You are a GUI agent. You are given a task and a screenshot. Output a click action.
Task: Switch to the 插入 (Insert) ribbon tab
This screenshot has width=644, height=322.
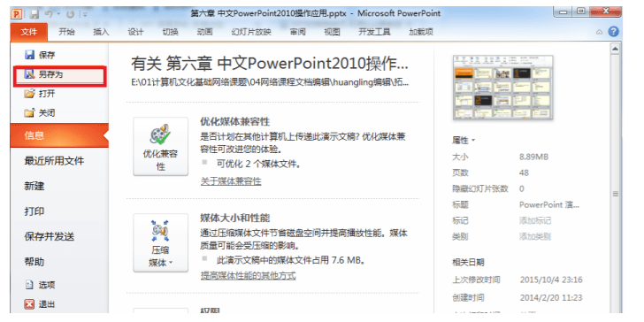point(101,32)
